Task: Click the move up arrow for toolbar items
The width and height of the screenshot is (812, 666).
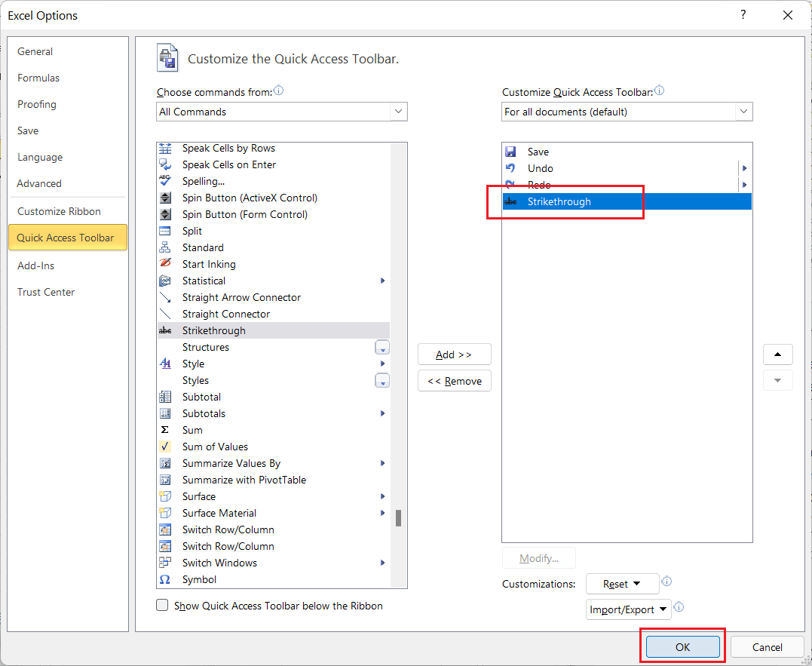Action: pyautogui.click(x=777, y=354)
